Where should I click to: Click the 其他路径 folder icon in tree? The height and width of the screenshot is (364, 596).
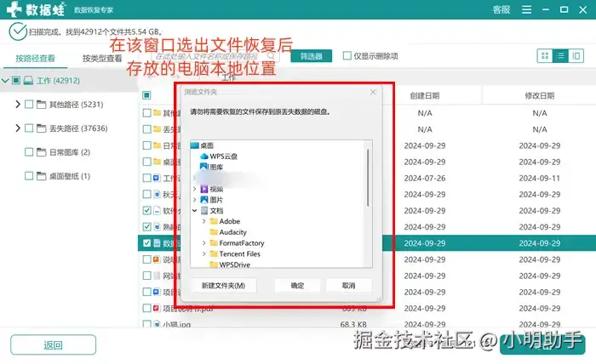click(42, 105)
